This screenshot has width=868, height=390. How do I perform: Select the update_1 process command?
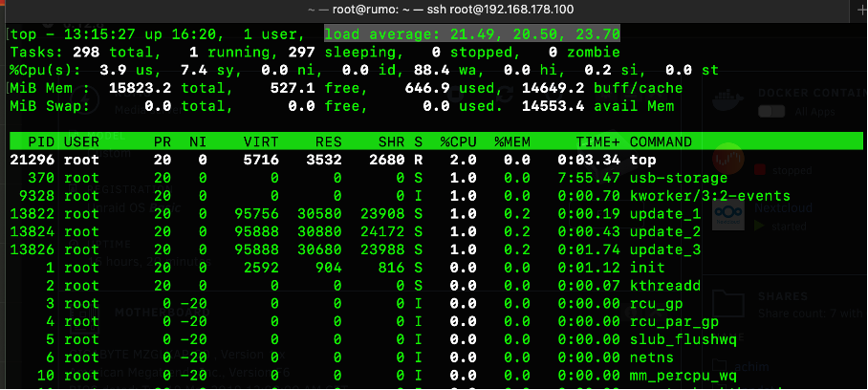coord(665,214)
